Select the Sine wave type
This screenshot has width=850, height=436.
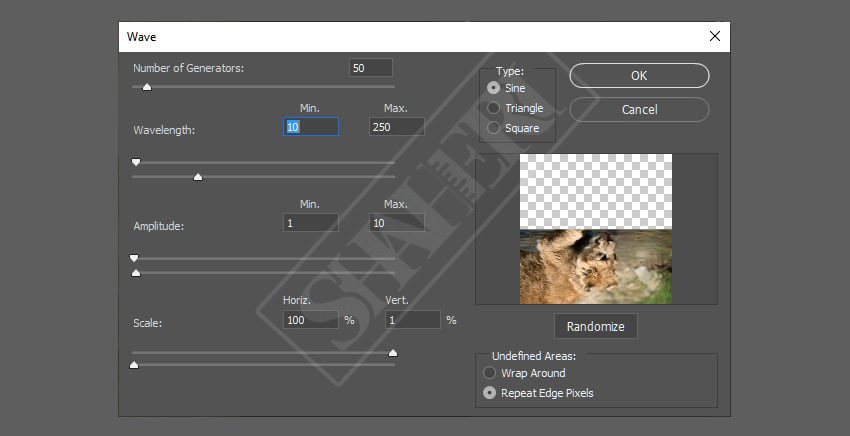pos(492,88)
